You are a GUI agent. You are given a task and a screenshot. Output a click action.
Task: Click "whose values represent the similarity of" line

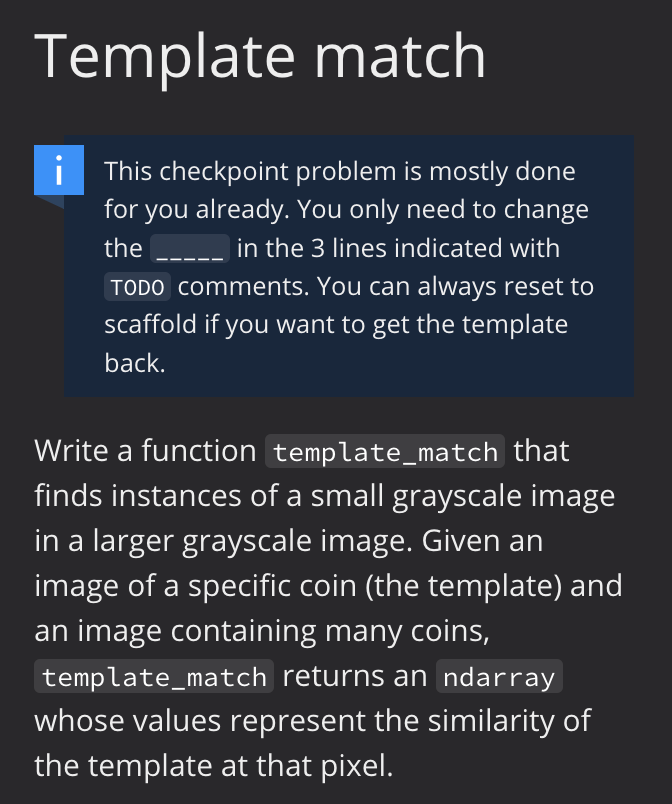(313, 720)
